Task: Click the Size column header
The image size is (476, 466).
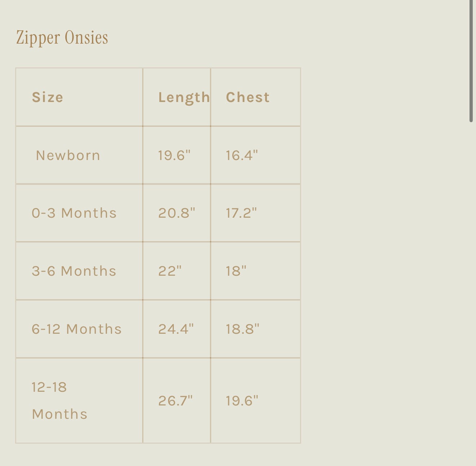Action: (48, 97)
